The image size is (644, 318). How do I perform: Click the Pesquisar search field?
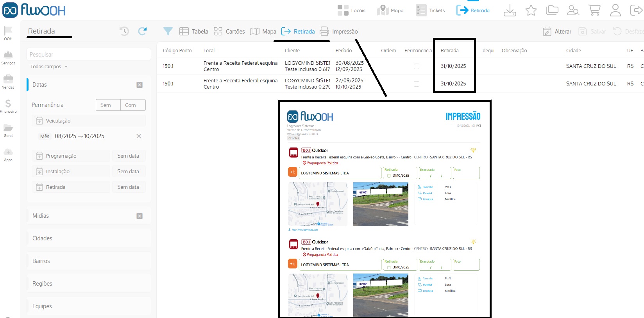88,55
